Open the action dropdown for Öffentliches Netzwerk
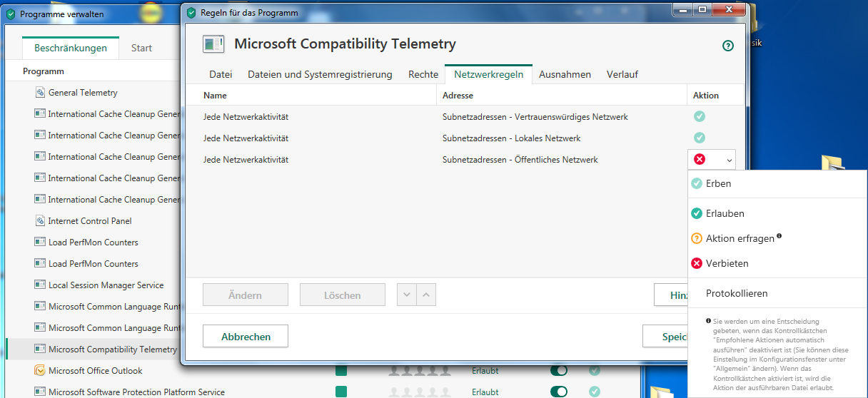 point(712,160)
